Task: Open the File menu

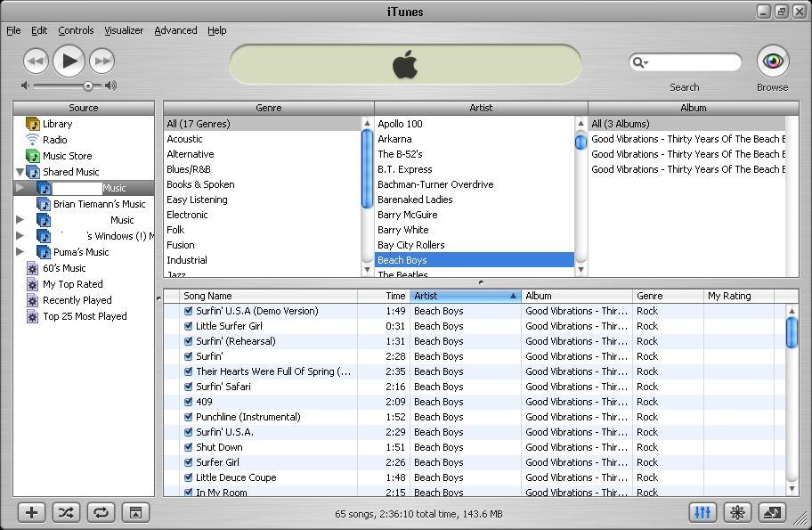Action: coord(13,30)
